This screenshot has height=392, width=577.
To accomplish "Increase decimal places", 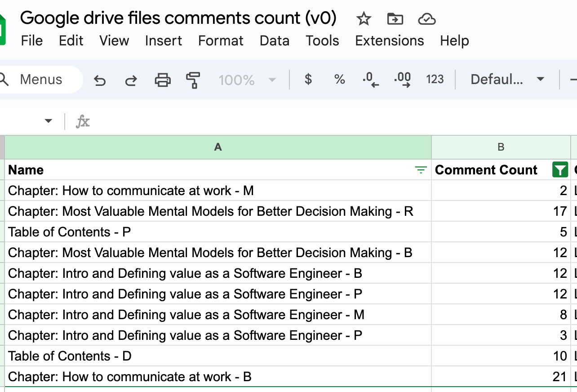I will 403,79.
